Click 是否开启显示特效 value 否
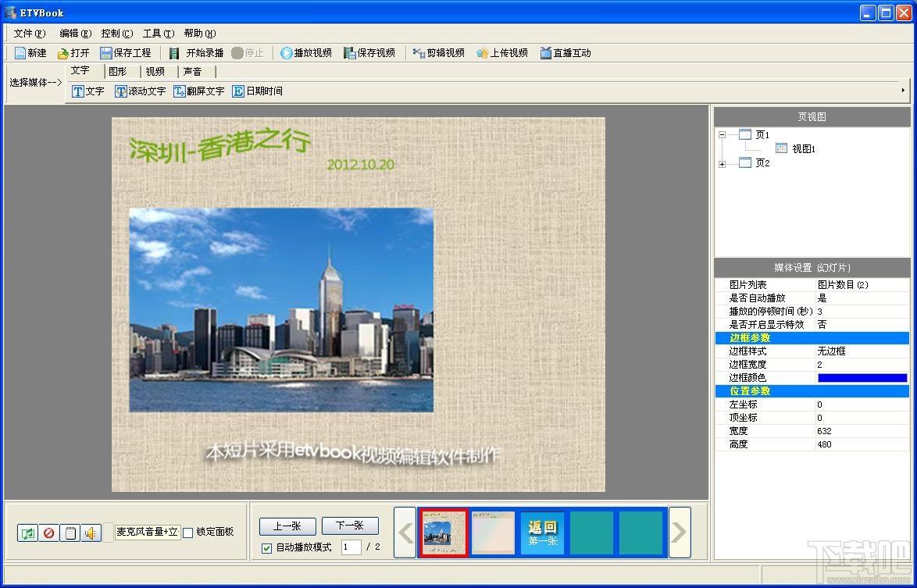Screen dimensions: 917x588 tap(822, 324)
